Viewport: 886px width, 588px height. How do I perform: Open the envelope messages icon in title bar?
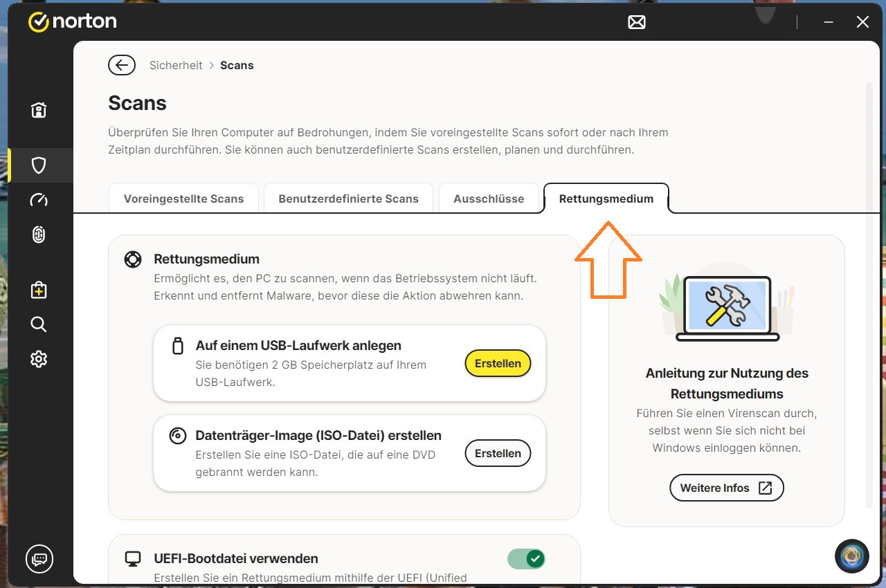636,22
